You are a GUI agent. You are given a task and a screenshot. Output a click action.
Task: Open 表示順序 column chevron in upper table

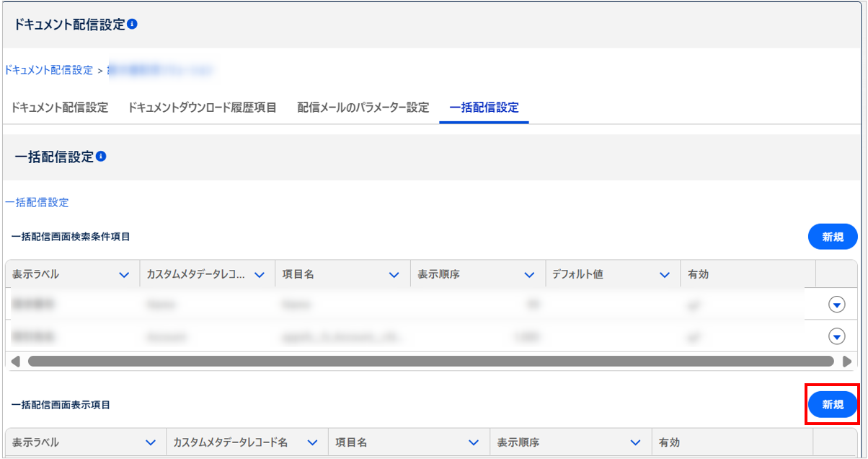pos(529,275)
